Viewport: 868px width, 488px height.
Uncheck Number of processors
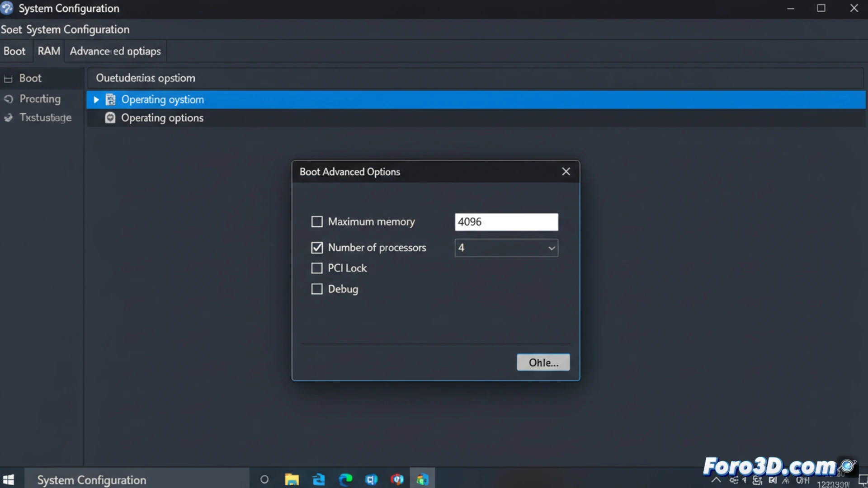pyautogui.click(x=316, y=248)
